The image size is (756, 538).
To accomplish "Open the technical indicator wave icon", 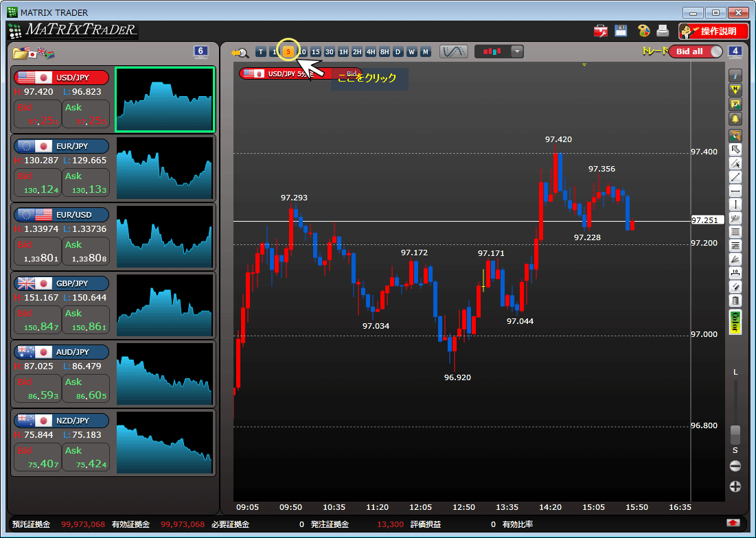I will 454,51.
